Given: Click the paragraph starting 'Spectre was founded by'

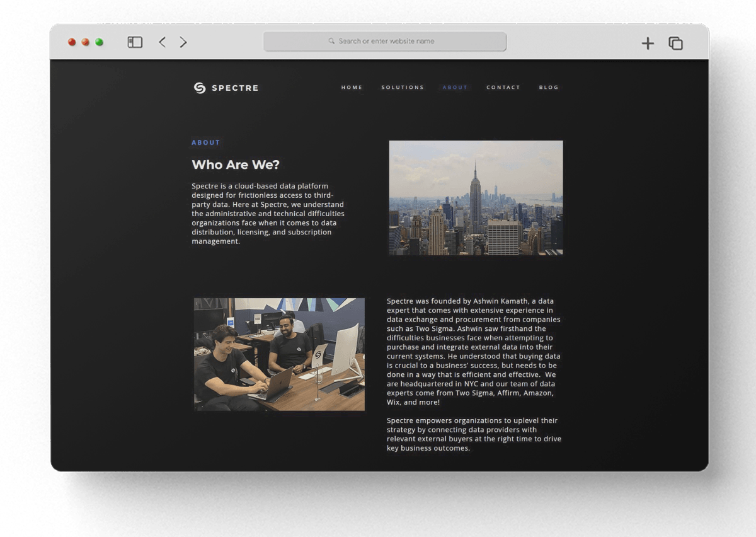Looking at the screenshot, I should coord(474,352).
